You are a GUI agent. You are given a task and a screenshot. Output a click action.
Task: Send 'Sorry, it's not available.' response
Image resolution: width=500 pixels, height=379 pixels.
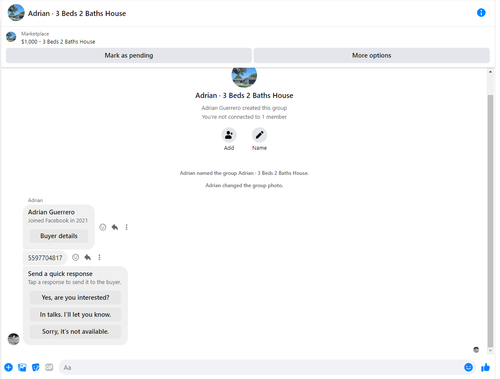click(75, 331)
